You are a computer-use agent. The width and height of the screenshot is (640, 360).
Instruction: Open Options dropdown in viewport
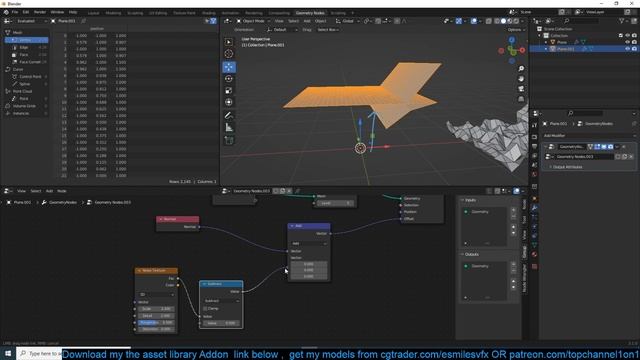tap(516, 30)
